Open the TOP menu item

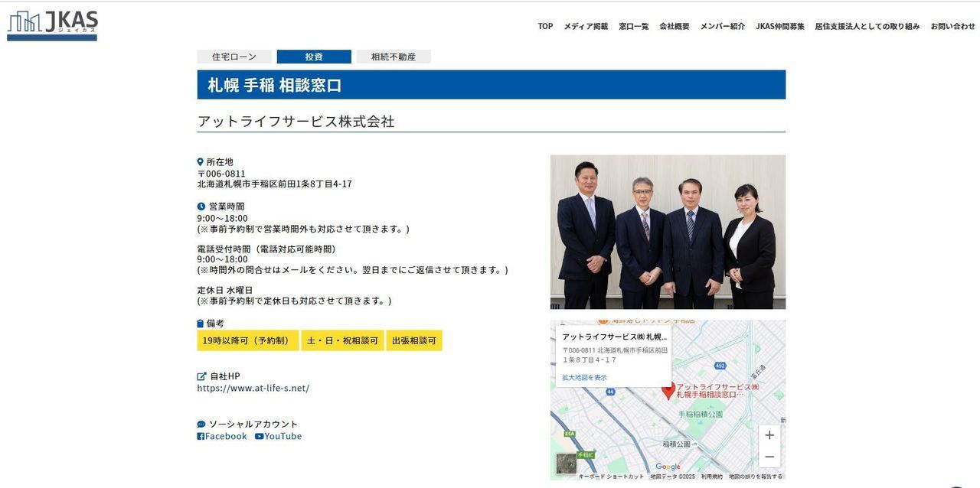click(x=545, y=26)
